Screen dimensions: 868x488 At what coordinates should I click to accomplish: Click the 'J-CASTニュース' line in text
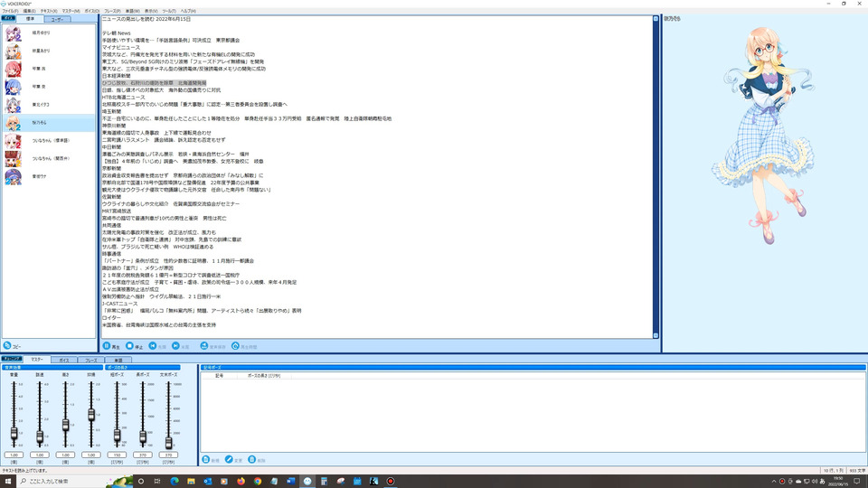pos(120,304)
